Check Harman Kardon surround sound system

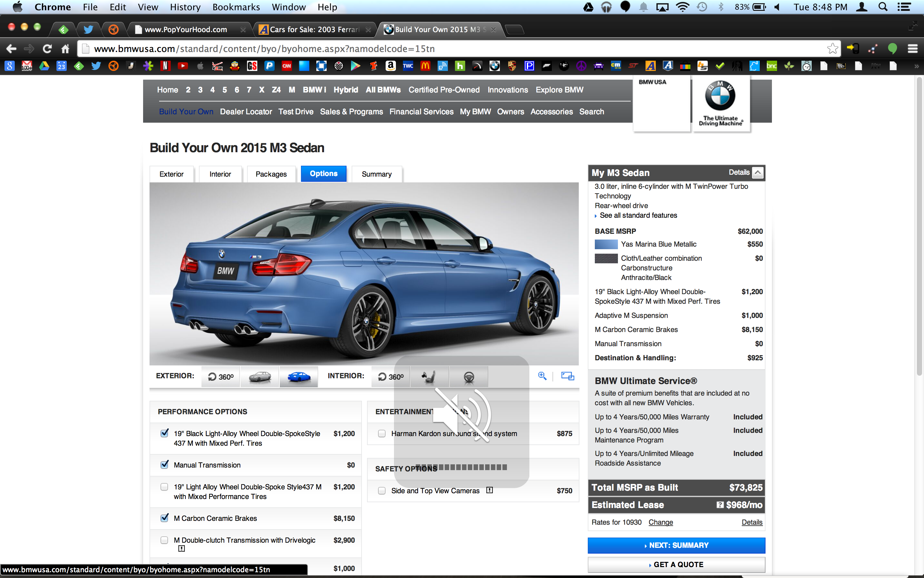tap(381, 433)
